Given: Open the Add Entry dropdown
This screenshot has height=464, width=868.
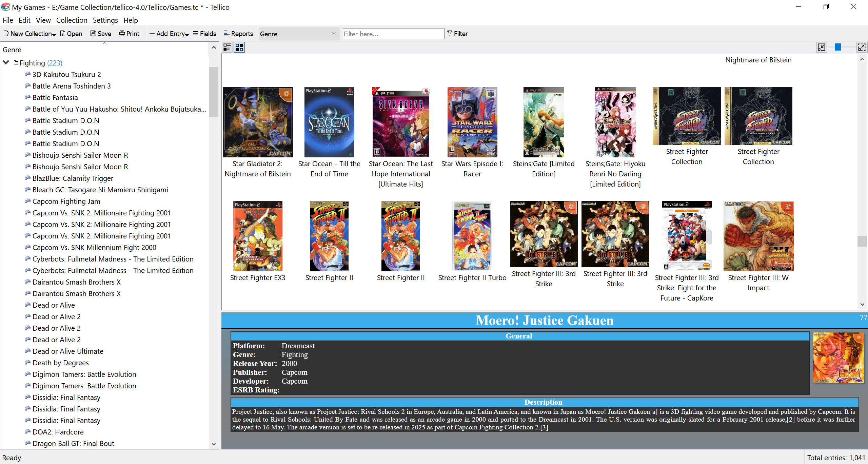Looking at the screenshot, I should point(169,34).
